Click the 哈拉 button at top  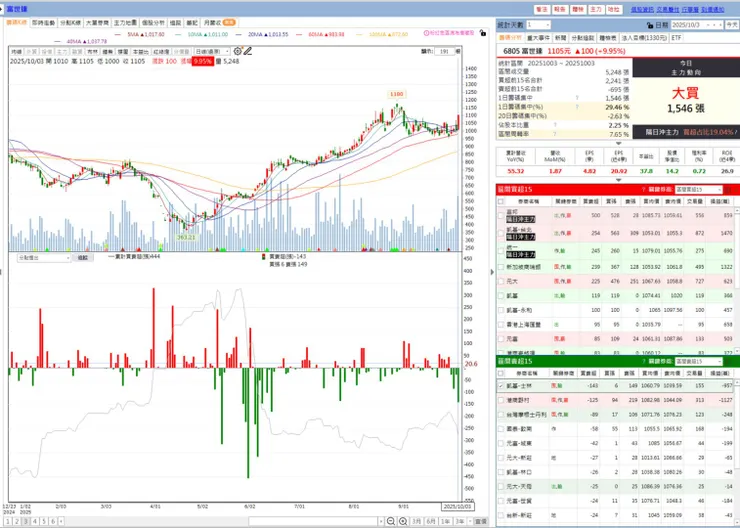point(614,9)
